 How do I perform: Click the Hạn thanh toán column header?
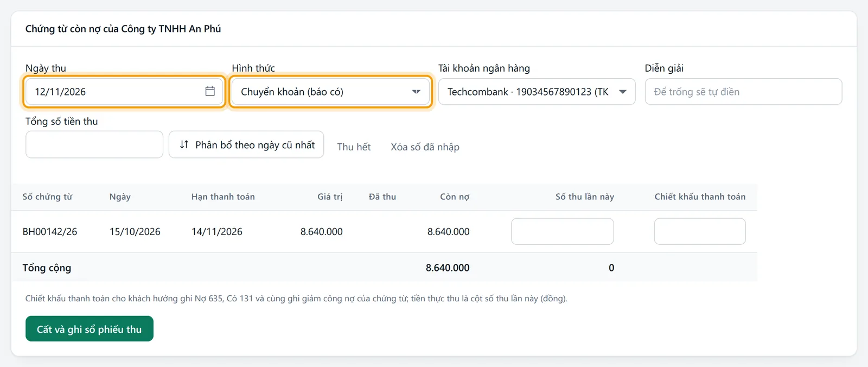pyautogui.click(x=223, y=197)
